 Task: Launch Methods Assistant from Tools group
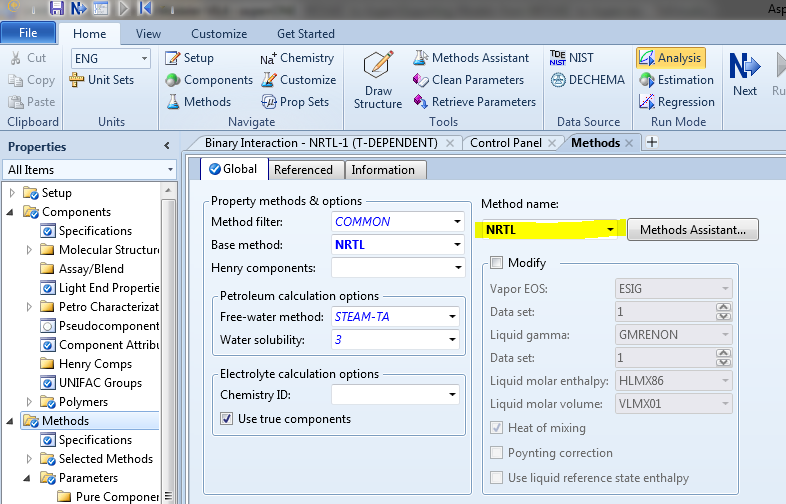pyautogui.click(x=471, y=58)
